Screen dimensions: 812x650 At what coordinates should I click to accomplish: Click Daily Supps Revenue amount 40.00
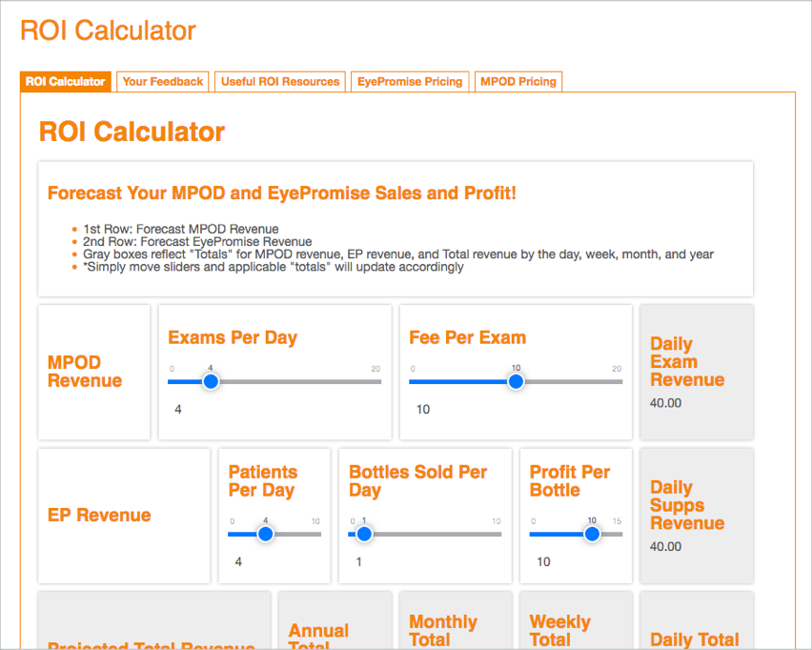(665, 546)
